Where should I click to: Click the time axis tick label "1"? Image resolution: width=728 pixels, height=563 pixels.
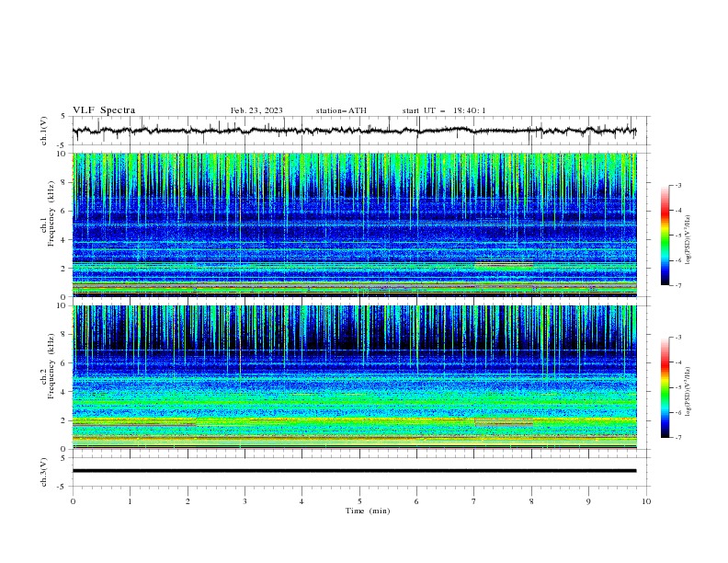click(130, 501)
